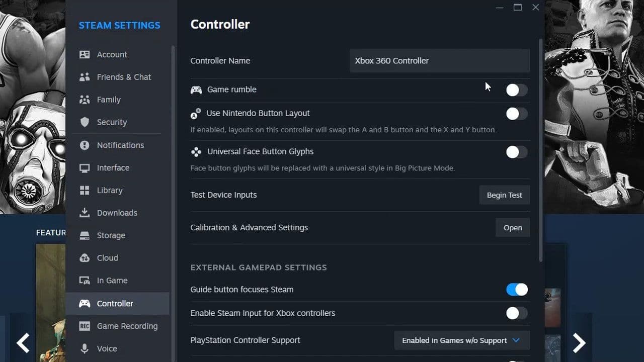Click the Cloud icon in sidebar
The image size is (644, 362).
click(85, 258)
